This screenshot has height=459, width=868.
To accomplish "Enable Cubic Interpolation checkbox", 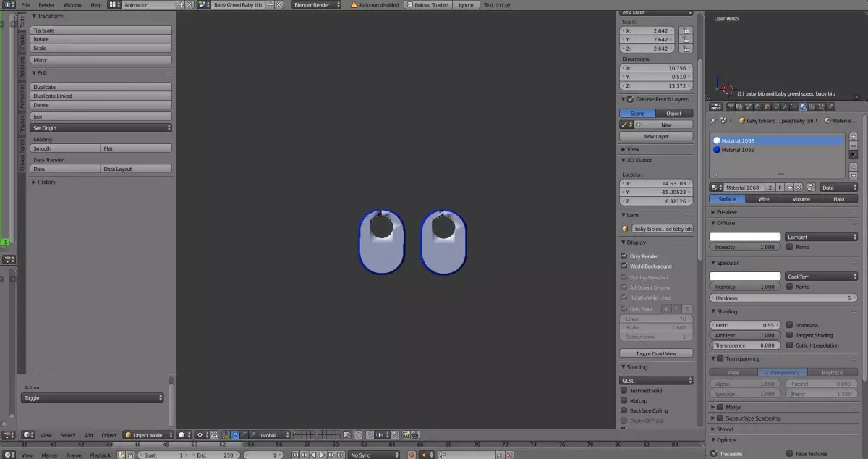I will click(x=790, y=345).
